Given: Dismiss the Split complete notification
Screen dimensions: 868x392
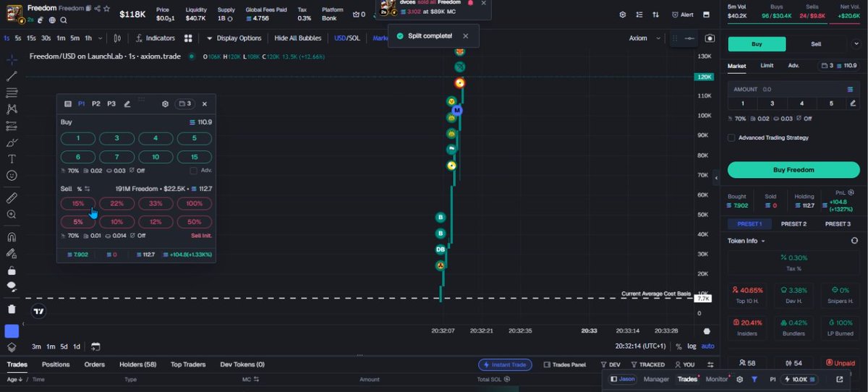Looking at the screenshot, I should (466, 35).
